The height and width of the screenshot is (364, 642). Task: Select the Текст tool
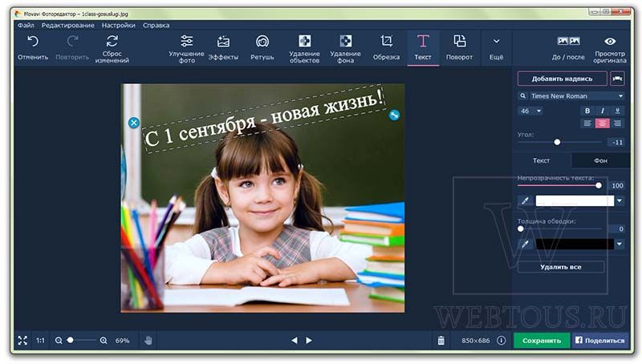pos(423,48)
